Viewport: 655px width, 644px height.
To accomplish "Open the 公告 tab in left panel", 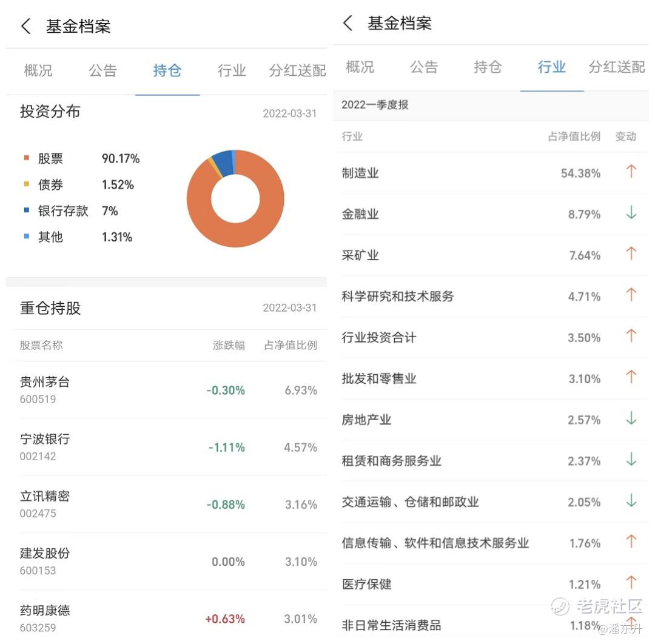I will click(102, 70).
